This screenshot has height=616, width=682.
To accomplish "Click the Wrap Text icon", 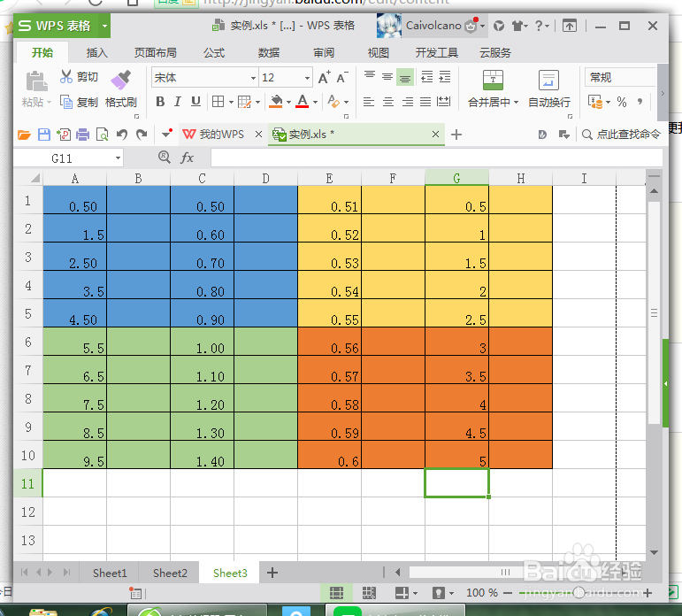I will [x=548, y=81].
